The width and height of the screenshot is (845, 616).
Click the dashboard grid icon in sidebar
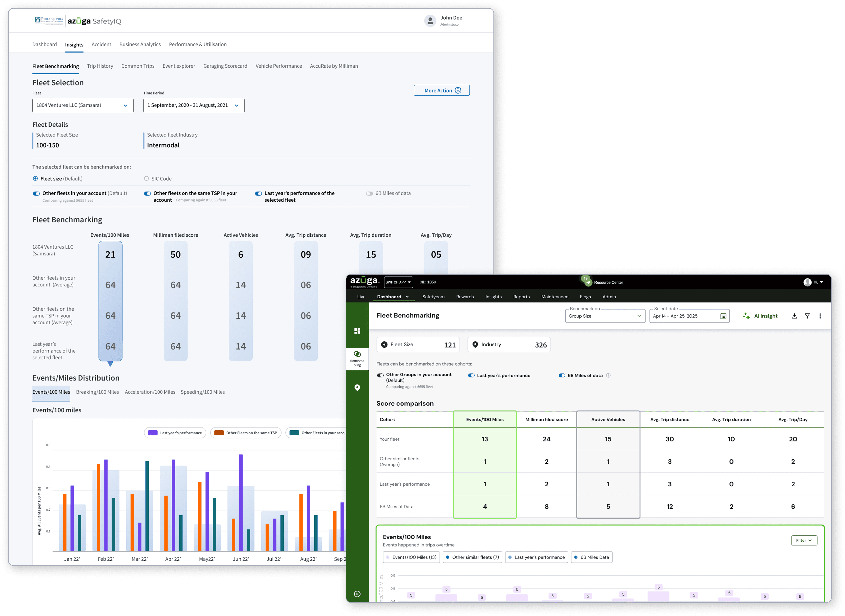point(357,331)
